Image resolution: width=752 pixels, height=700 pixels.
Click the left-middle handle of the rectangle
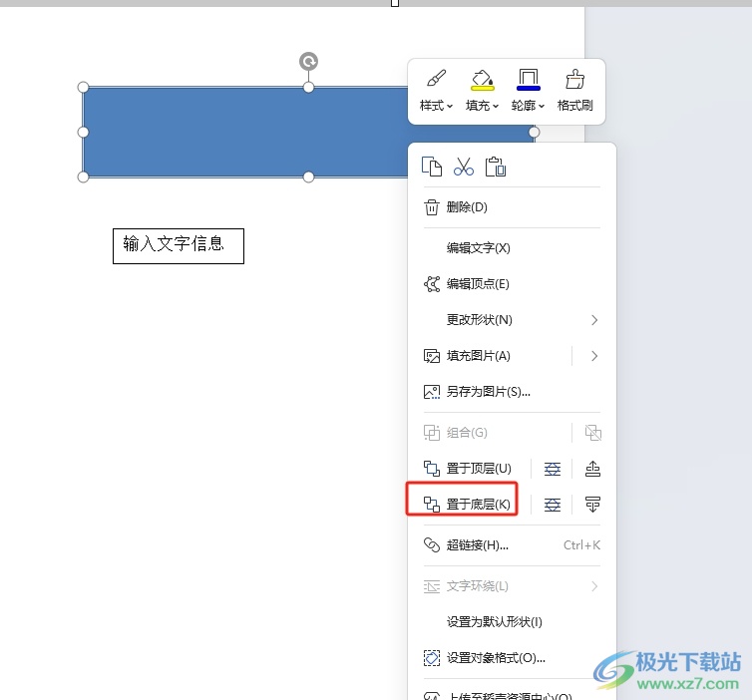83,132
